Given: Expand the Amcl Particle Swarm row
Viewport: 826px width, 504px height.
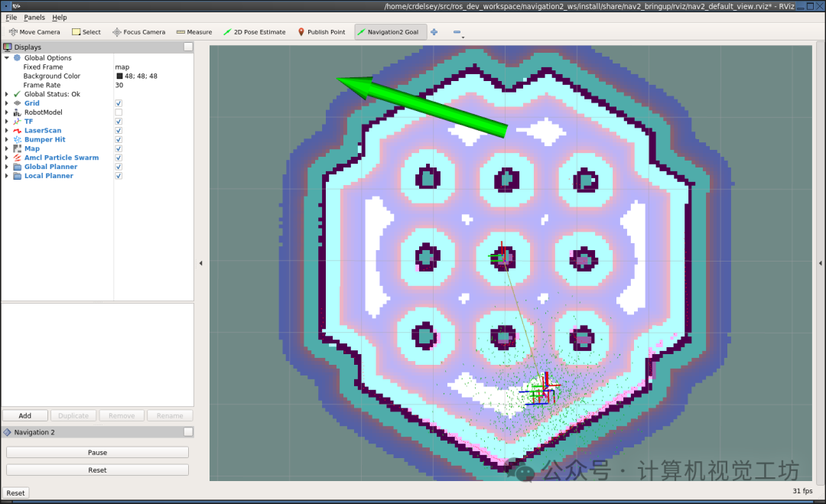Looking at the screenshot, I should tap(7, 158).
